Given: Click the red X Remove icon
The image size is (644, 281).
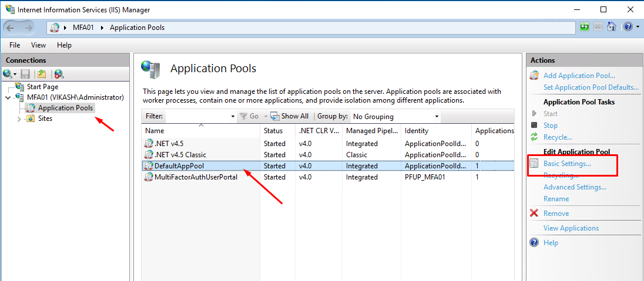Looking at the screenshot, I should click(534, 214).
